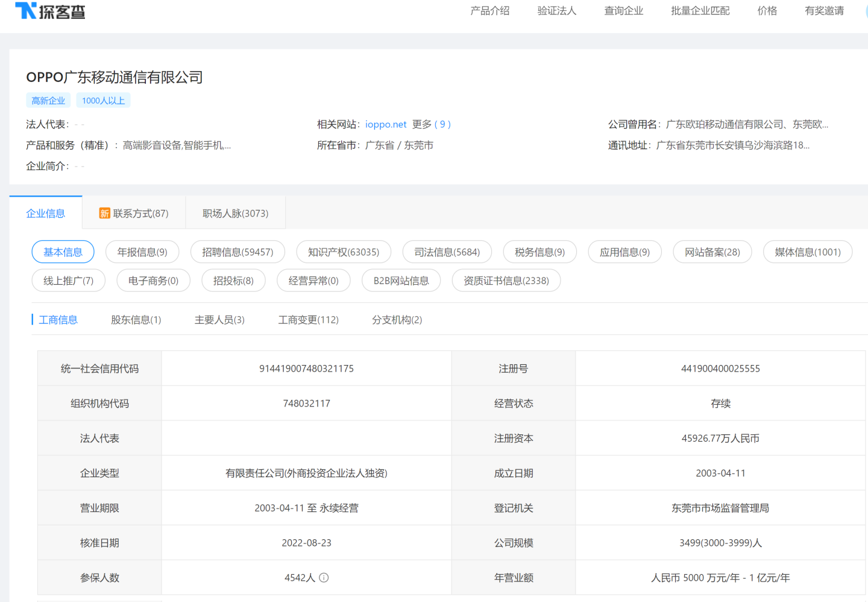Switch to the 联系方式(87) tab

point(141,212)
